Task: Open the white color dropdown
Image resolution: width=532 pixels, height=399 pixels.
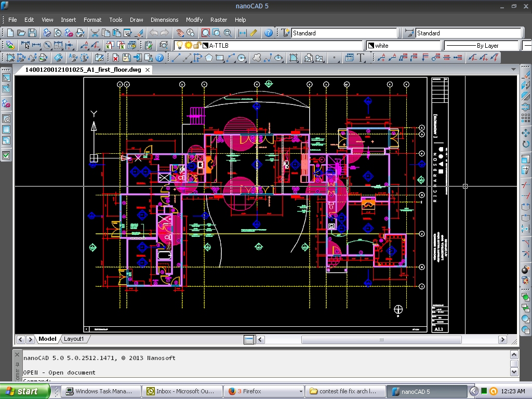Action: click(403, 46)
